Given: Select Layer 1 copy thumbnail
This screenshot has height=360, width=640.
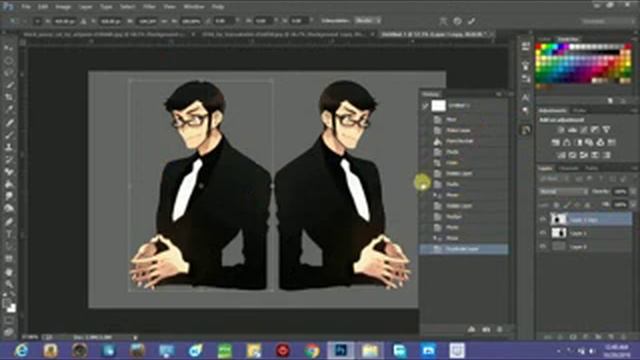Looking at the screenshot, I should coord(559,220).
